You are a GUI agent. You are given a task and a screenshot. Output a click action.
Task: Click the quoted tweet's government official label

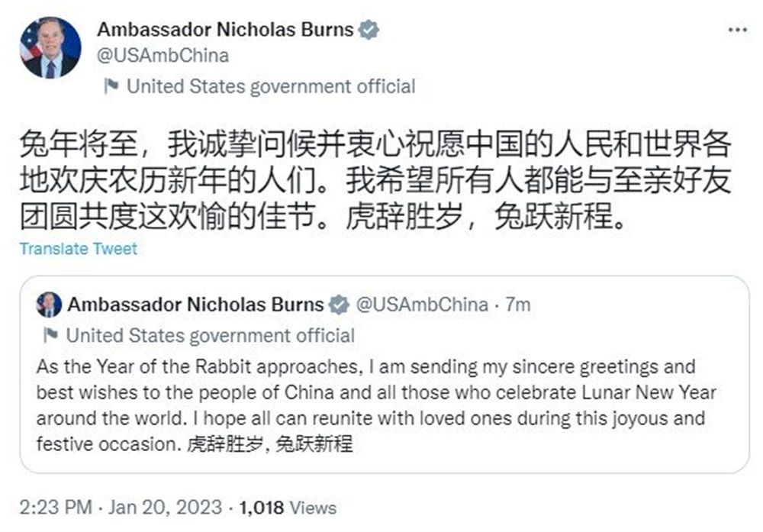(x=211, y=335)
